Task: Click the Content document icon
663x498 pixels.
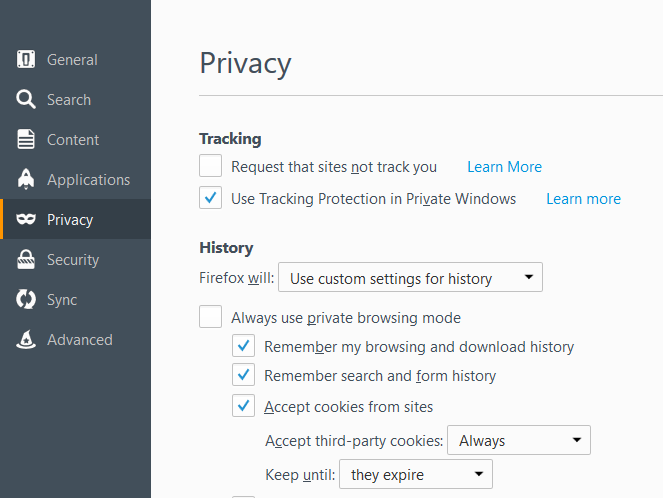Action: click(26, 140)
